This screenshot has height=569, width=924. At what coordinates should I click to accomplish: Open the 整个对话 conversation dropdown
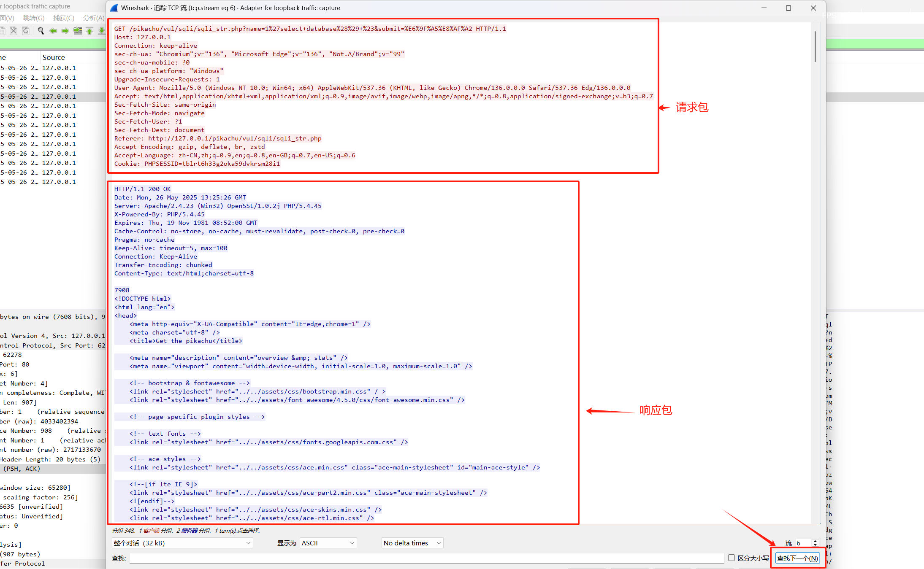click(x=182, y=543)
